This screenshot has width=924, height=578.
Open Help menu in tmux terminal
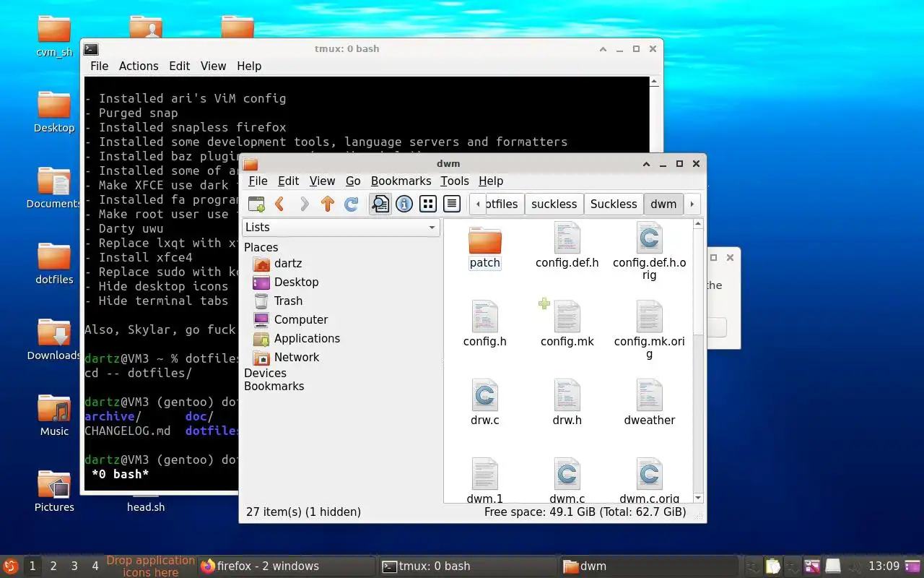pyautogui.click(x=249, y=66)
